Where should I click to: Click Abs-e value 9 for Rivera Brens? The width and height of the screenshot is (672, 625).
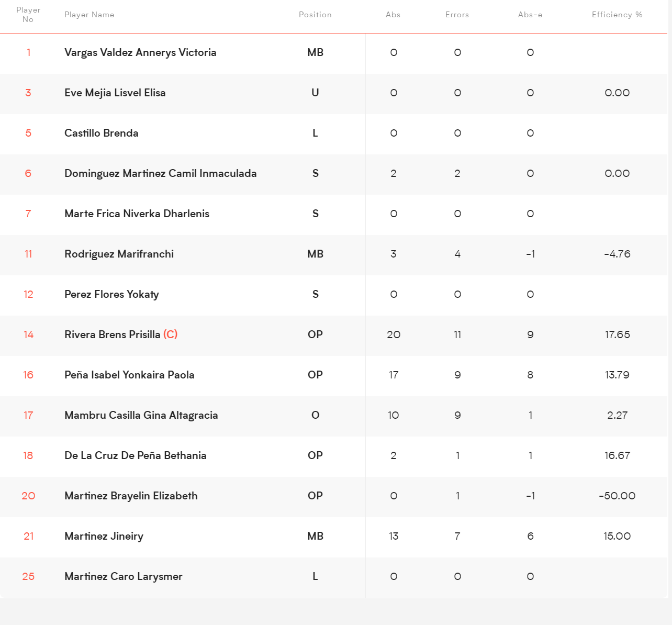[530, 334]
